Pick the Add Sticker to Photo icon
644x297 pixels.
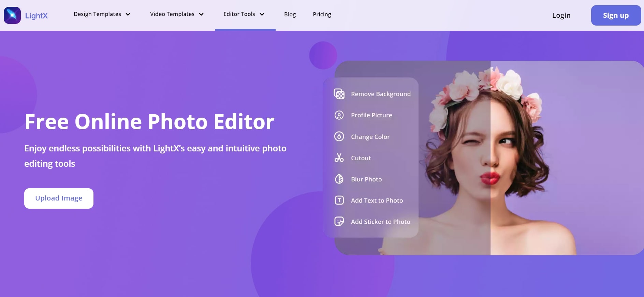339,222
